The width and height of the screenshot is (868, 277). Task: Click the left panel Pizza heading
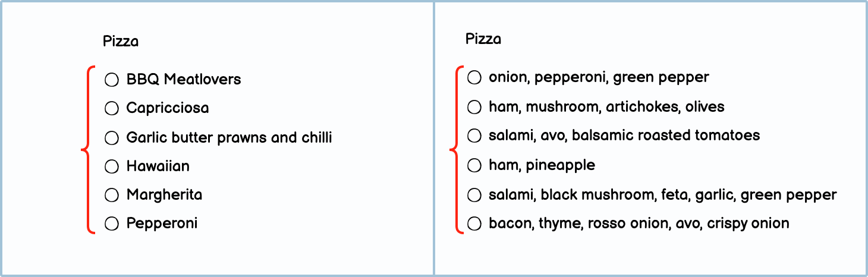point(121,42)
